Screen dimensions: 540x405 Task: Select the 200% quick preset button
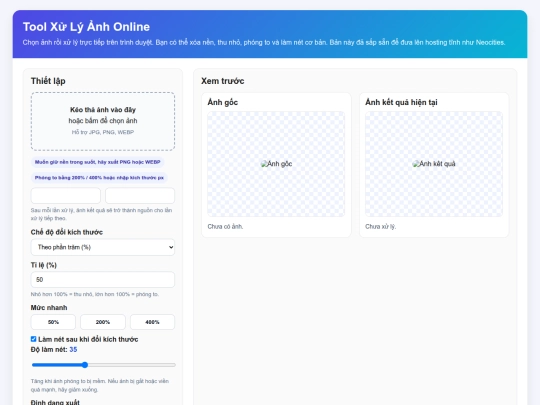103,322
